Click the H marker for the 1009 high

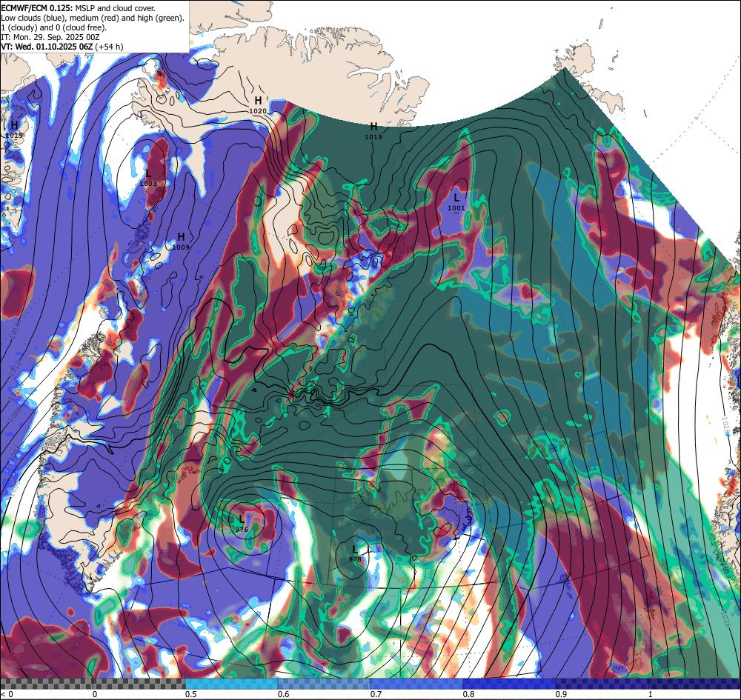181,237
